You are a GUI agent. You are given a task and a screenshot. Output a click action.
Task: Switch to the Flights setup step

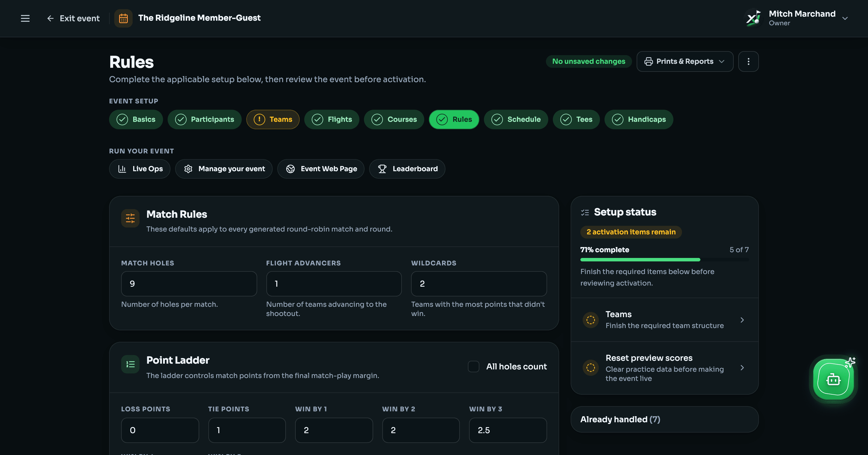point(332,119)
